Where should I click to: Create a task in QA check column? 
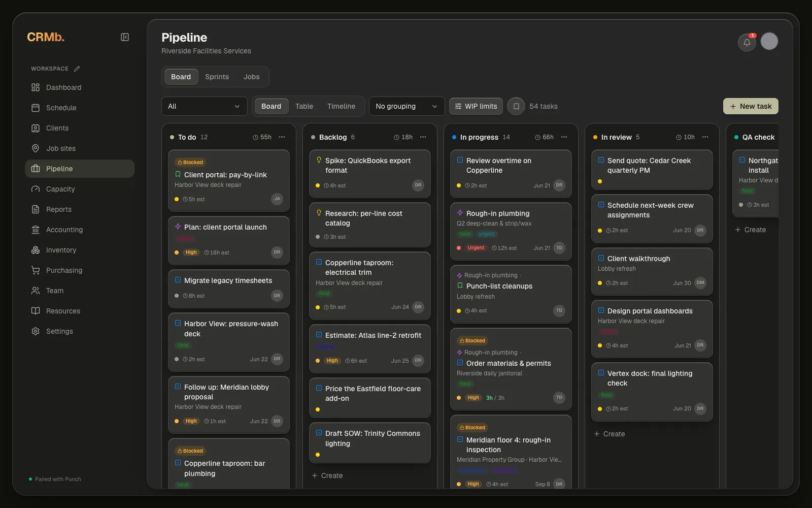tap(751, 230)
